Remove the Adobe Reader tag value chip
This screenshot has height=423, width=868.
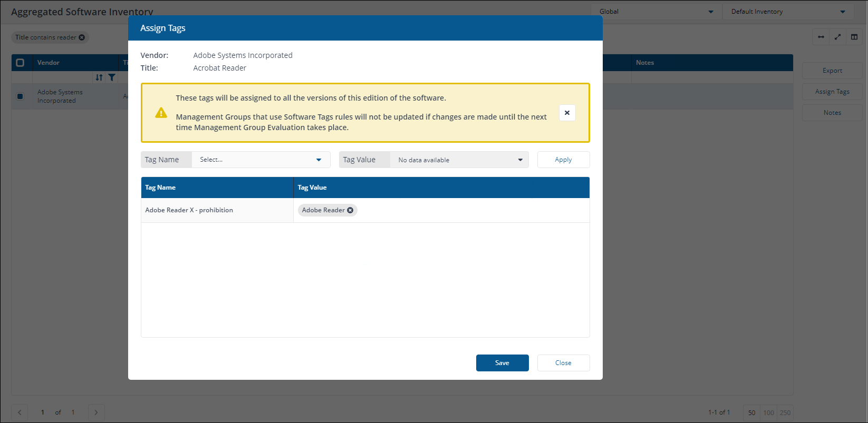click(x=350, y=210)
